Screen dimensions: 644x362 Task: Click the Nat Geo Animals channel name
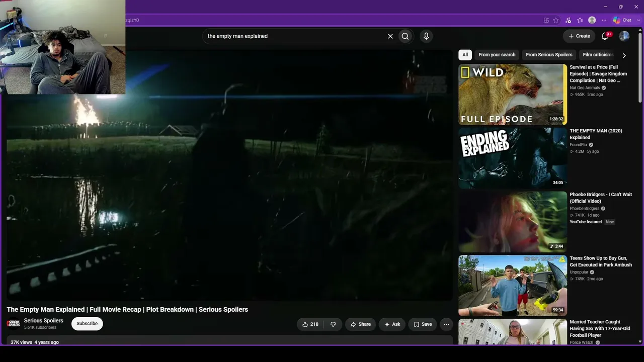tap(585, 88)
